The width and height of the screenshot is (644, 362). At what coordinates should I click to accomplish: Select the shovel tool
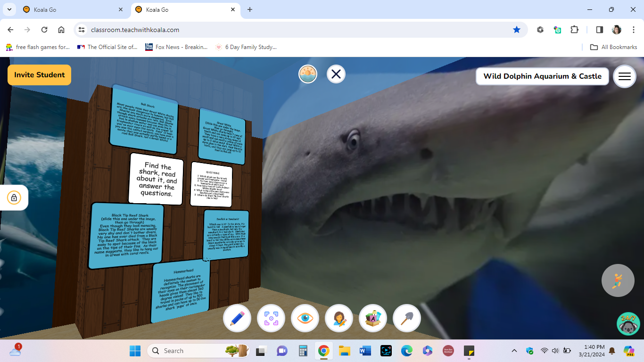[x=406, y=318]
